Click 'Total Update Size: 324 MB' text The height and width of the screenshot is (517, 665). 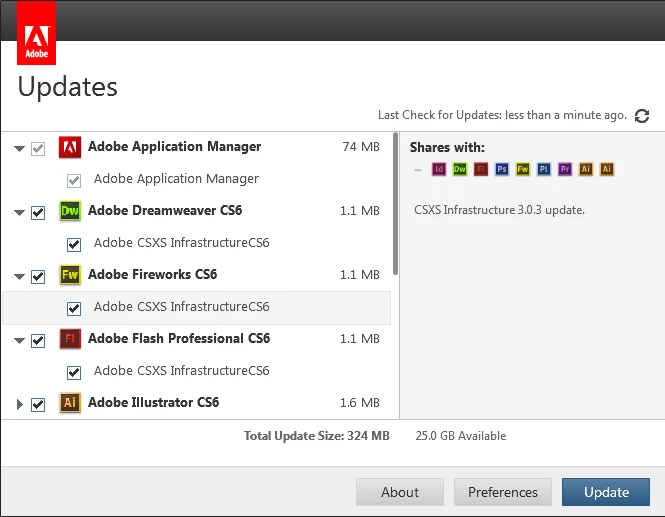(x=316, y=436)
